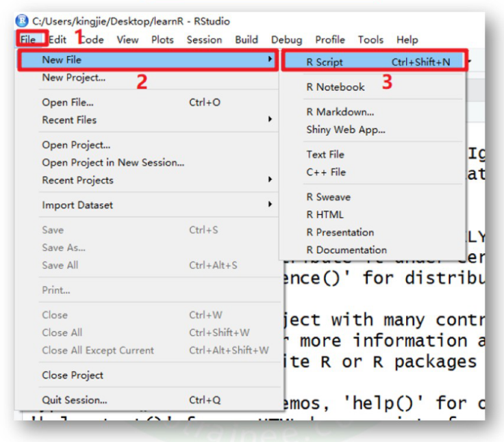Open the File menu
The image size is (504, 442).
coord(28,40)
